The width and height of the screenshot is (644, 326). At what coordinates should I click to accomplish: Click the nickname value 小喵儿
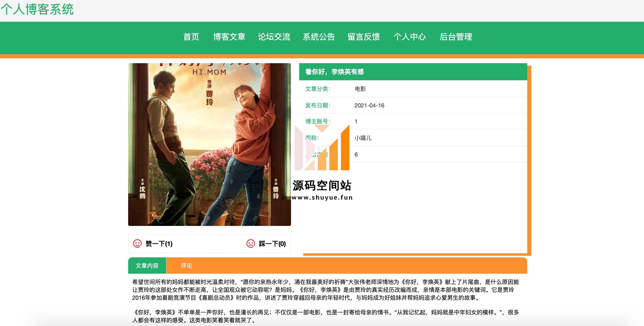[x=363, y=138]
